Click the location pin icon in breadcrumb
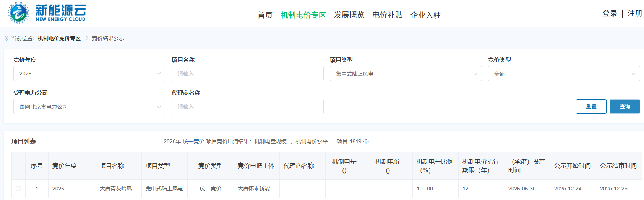 pos(6,38)
